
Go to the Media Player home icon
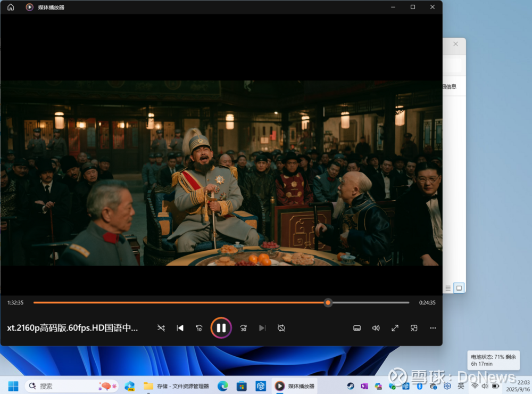(x=11, y=7)
